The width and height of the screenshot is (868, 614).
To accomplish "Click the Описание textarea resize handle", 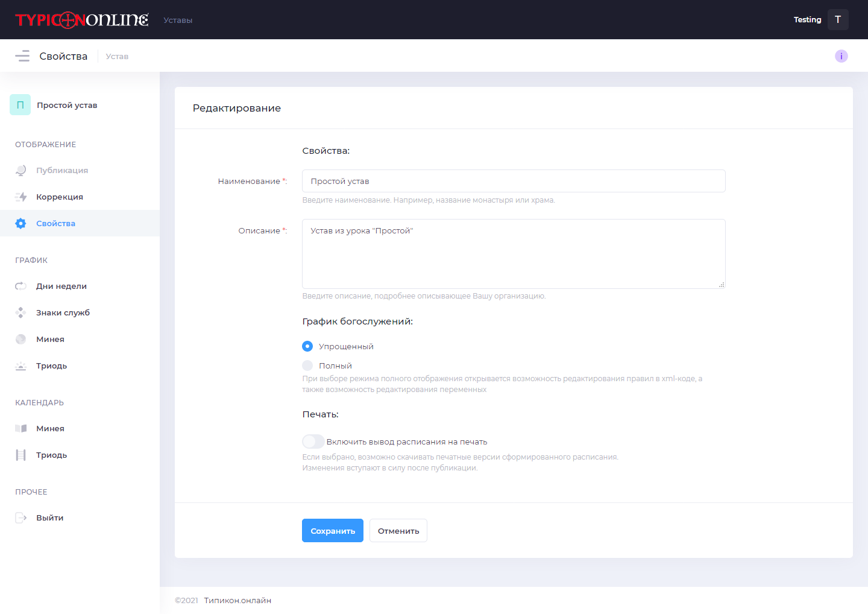I will [x=722, y=285].
